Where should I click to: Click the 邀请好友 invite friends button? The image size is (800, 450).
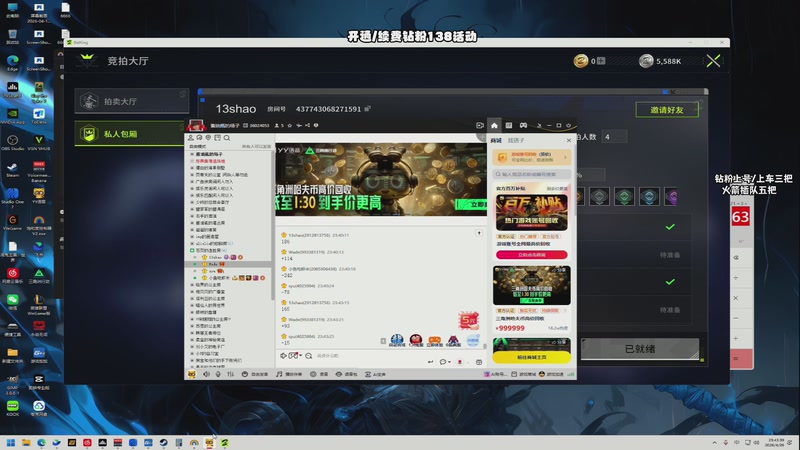[667, 110]
